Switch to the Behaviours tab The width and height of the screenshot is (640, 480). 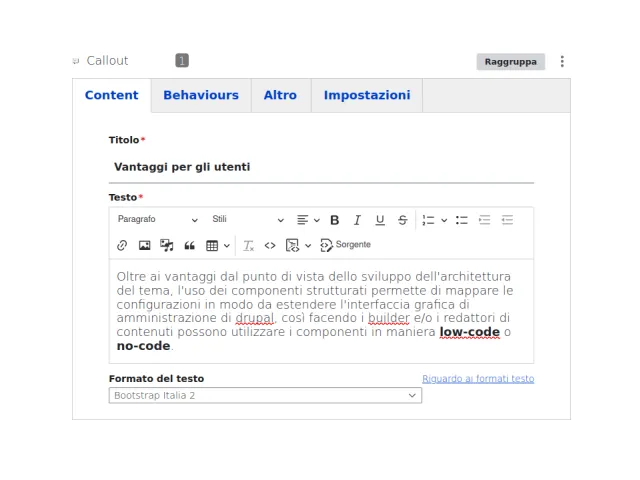[x=201, y=95]
